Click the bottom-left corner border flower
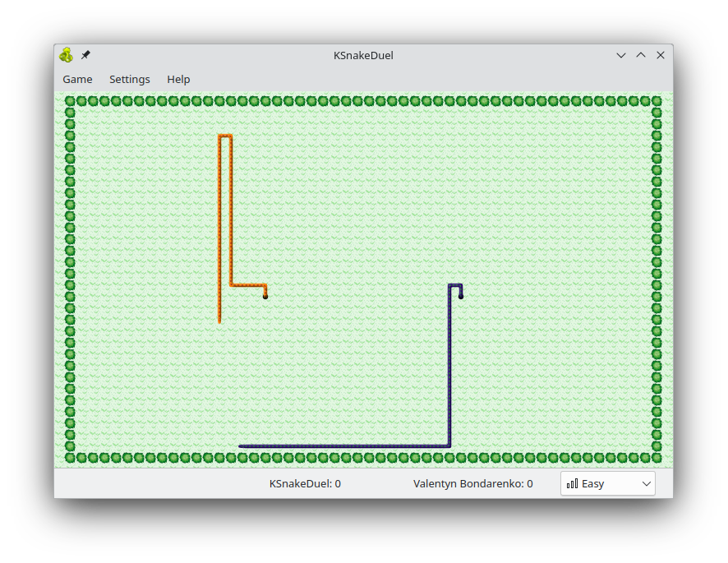 [70, 458]
